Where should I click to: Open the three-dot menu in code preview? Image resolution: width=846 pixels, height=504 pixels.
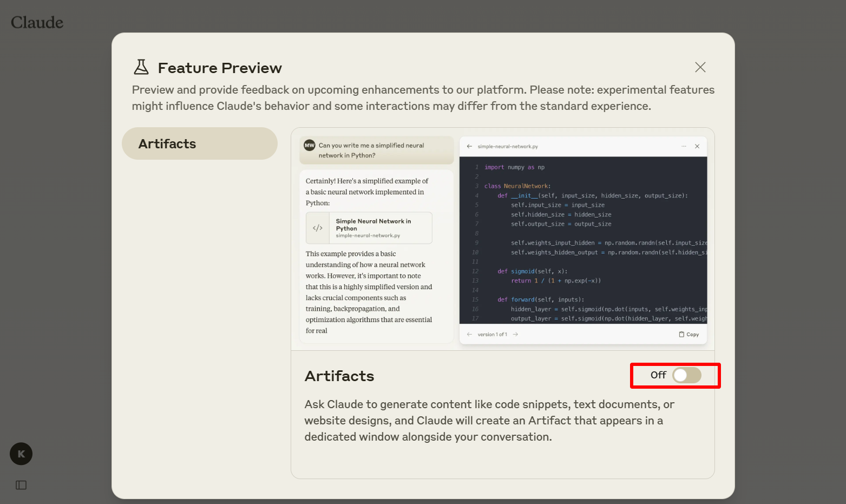point(684,146)
